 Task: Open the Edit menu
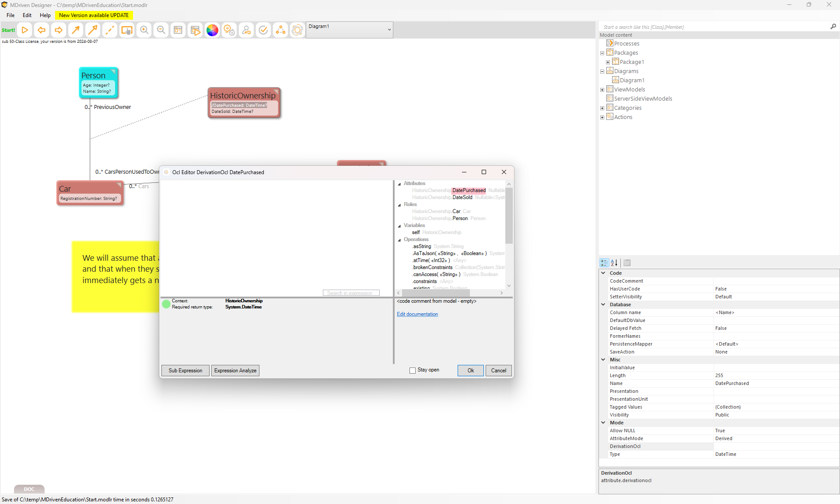(x=27, y=15)
